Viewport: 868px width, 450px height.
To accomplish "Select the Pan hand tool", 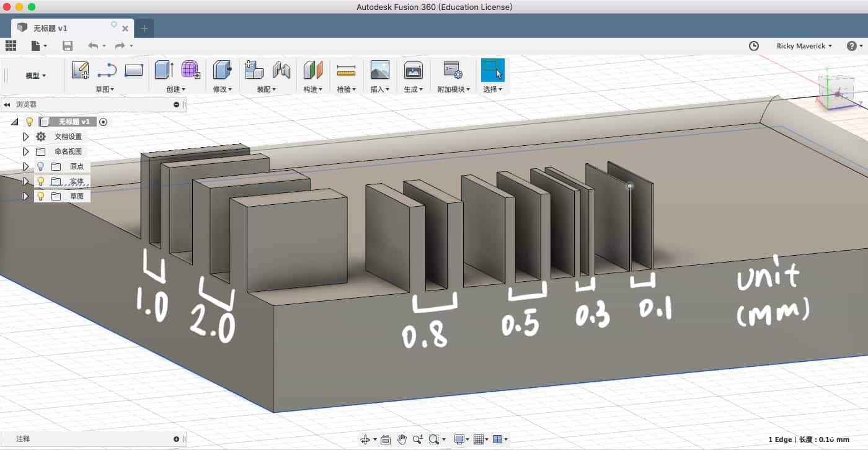I will pos(402,439).
